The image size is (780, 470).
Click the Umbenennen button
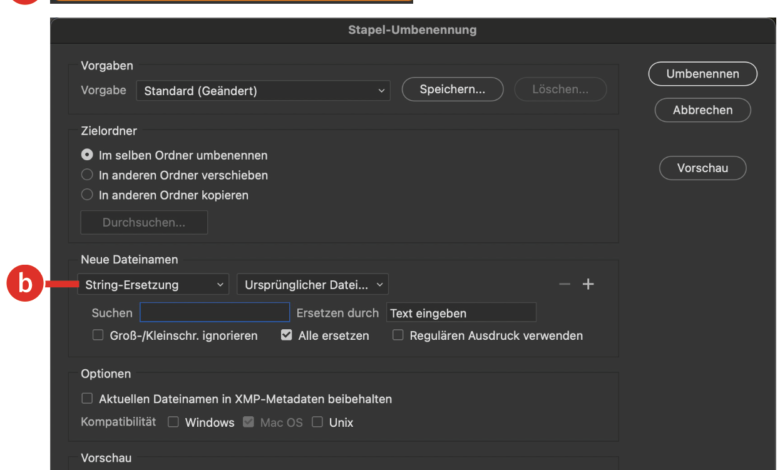[x=702, y=74]
